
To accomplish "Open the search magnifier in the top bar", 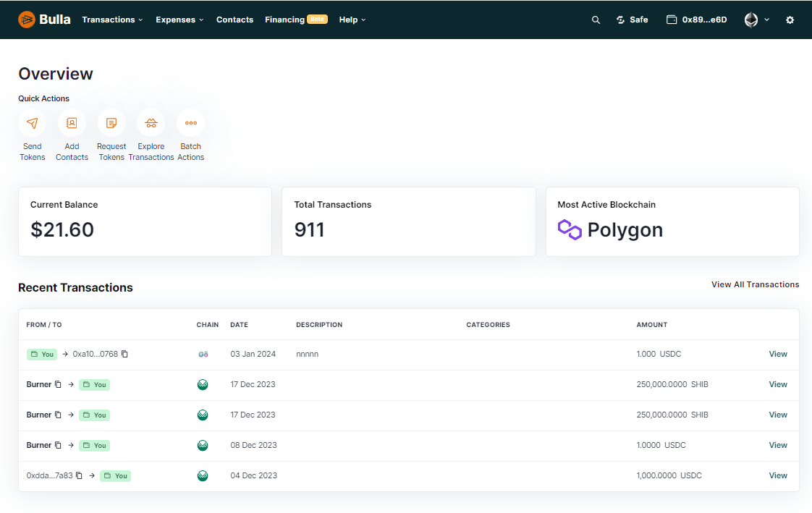I will [596, 20].
